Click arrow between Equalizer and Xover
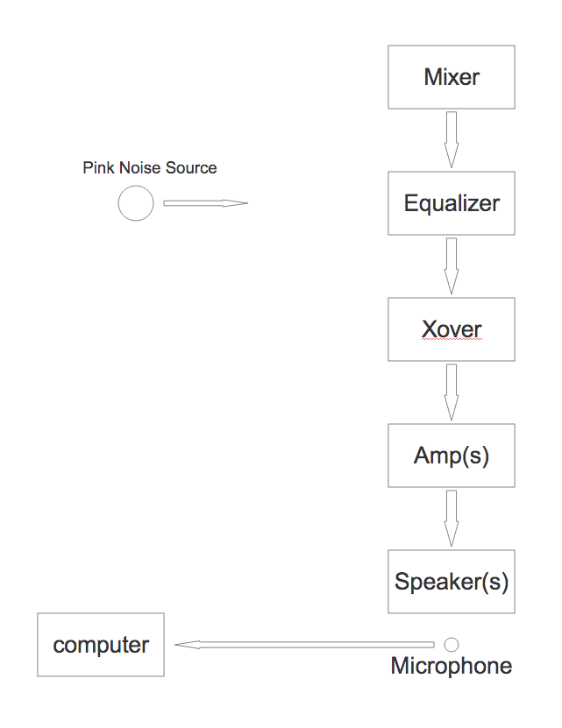 point(452,266)
